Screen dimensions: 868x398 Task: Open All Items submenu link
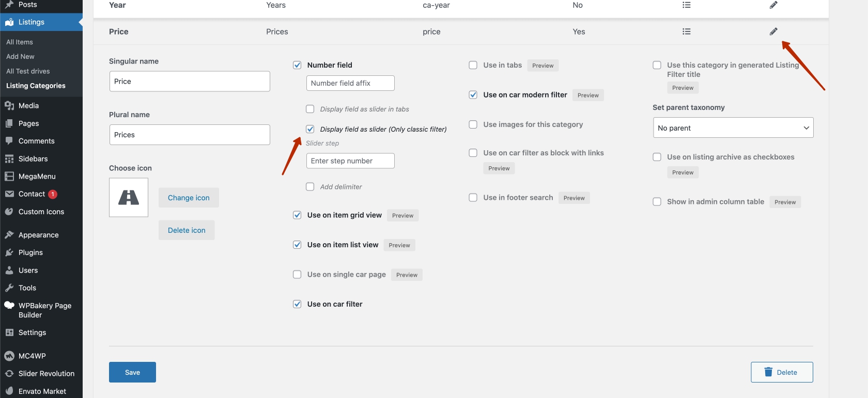coord(20,42)
